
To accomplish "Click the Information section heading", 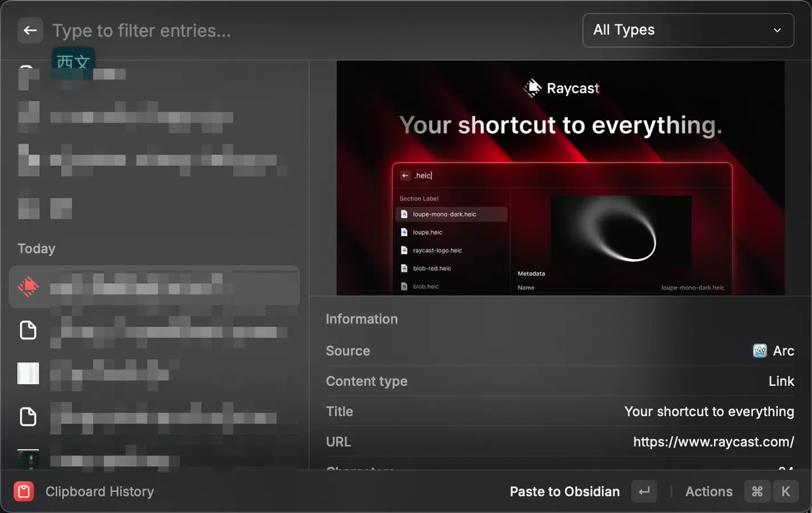I will [362, 319].
